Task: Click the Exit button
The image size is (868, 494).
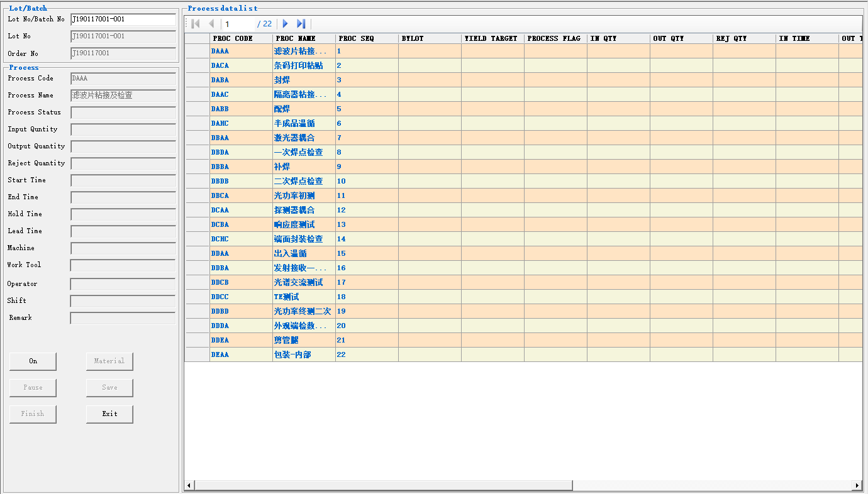Action: (x=109, y=414)
